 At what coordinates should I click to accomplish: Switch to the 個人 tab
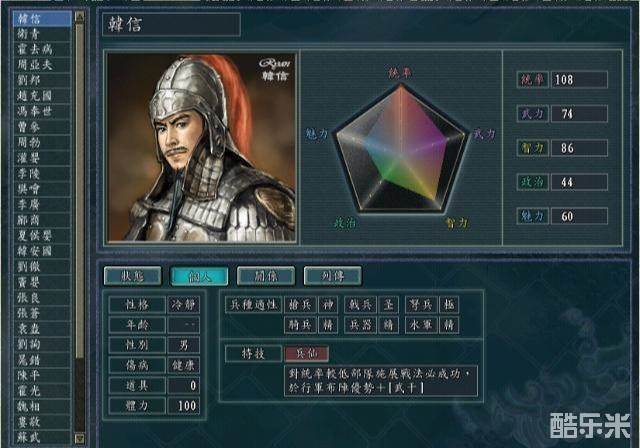[199, 276]
